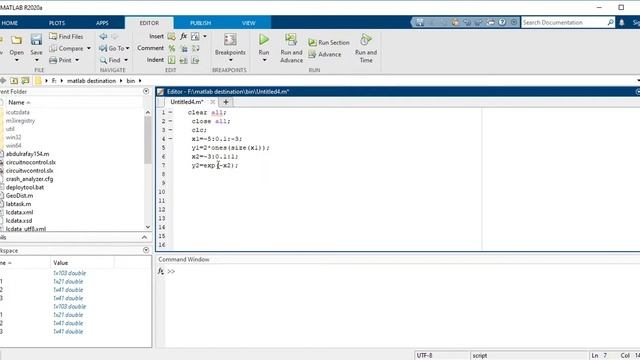Click the notifications bell icon
Screen dimensions: 640x360
(x=622, y=22)
